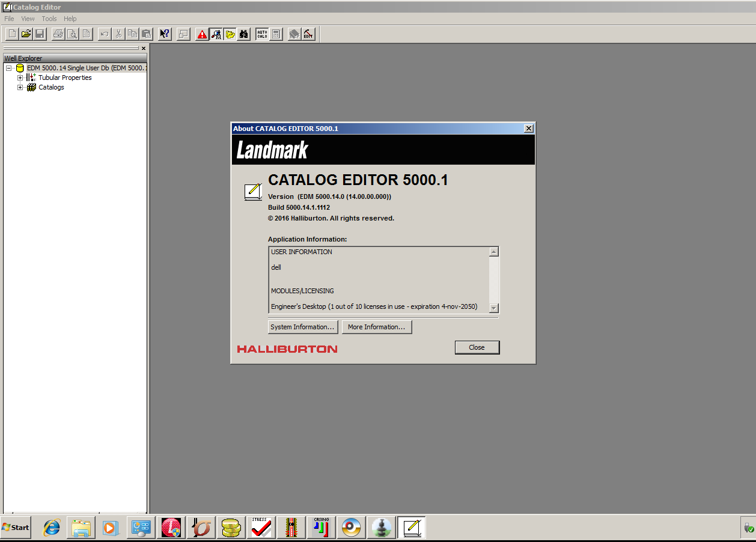
Task: Click Close in the About dialog
Action: 477,347
